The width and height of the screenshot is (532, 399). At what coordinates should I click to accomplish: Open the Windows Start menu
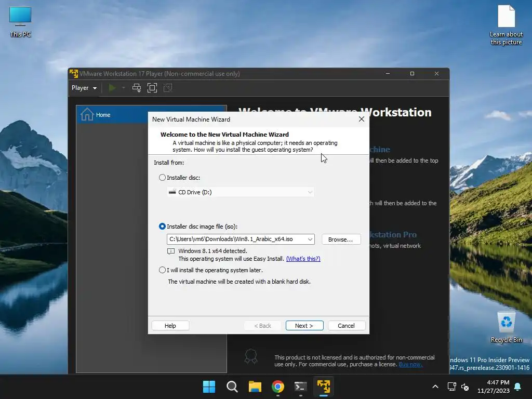[x=209, y=387]
